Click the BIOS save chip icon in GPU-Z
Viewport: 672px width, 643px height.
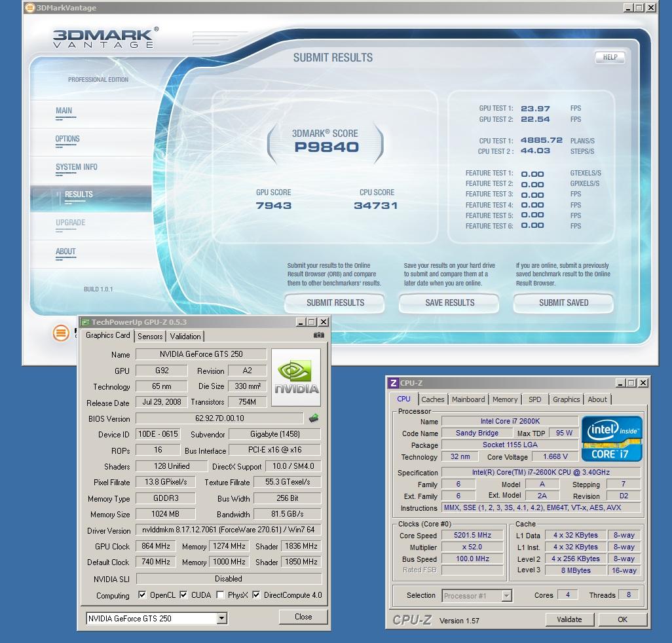pyautogui.click(x=314, y=418)
